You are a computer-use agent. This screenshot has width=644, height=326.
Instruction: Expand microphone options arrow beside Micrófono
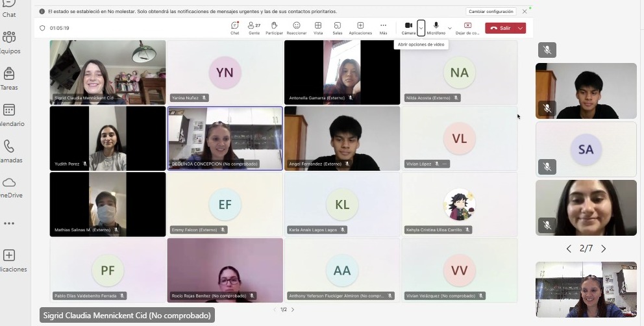(450, 28)
